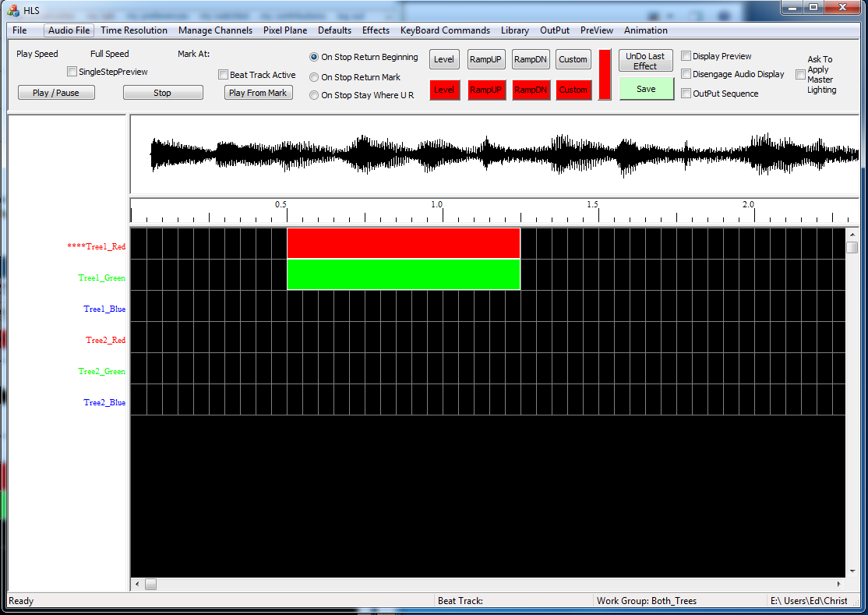
Task: Click the red Custom button
Action: click(x=573, y=90)
